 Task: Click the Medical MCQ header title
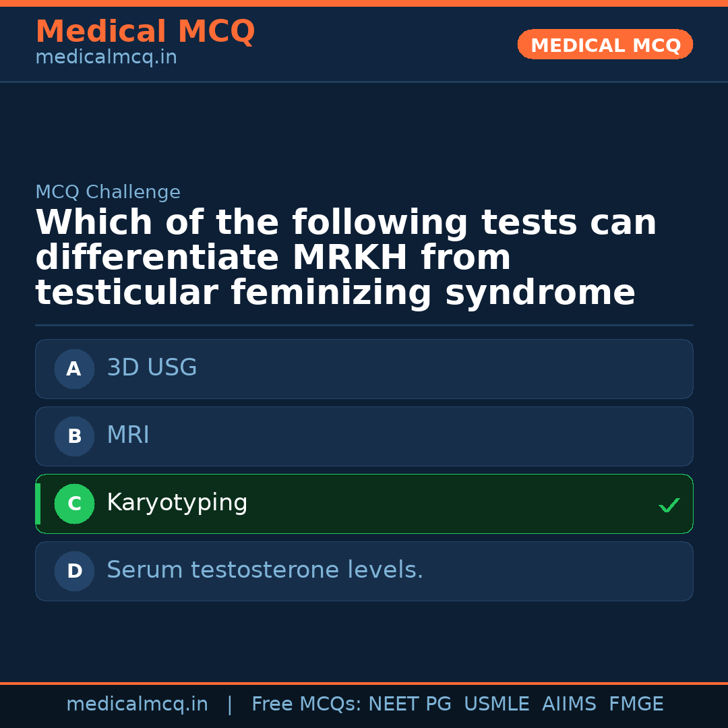145,32
